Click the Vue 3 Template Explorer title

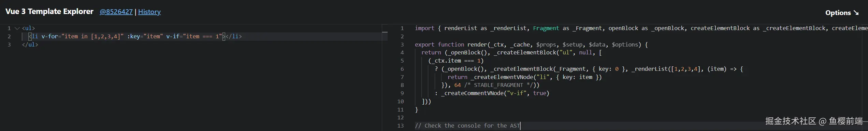point(49,11)
